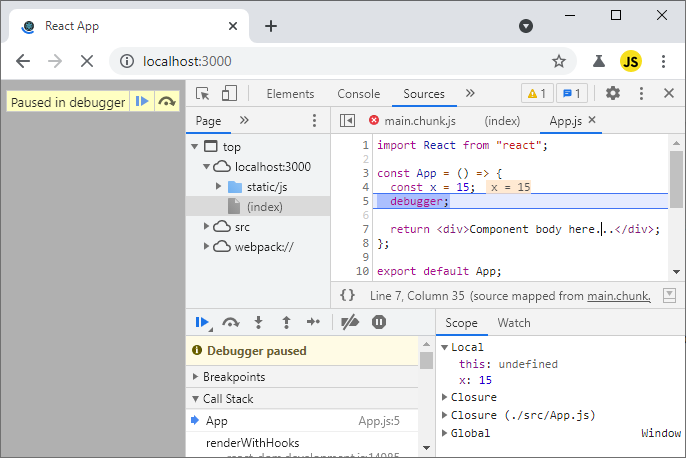Open Chrome main menu dots
The width and height of the screenshot is (686, 458).
tap(663, 61)
